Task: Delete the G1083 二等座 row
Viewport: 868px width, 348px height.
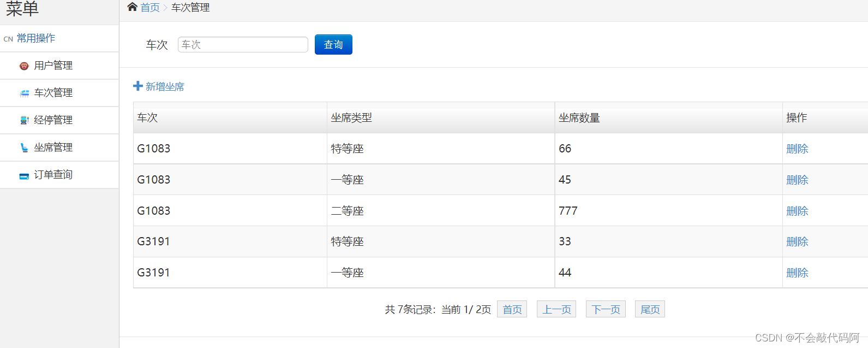Action: click(797, 211)
